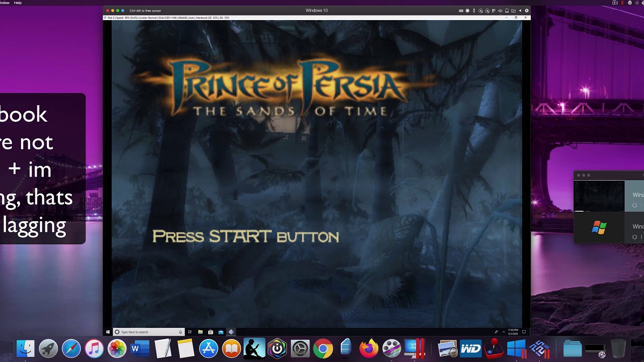Image resolution: width=644 pixels, height=362 pixels.
Task: Select the Windows 10 logo Dock icon
Action: (x=517, y=348)
